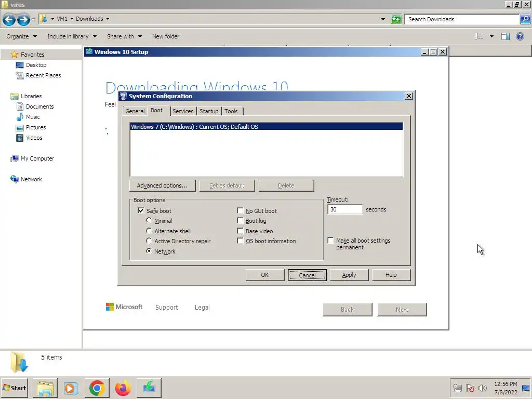Select Network in the navigation pane
This screenshot has width=532, height=399.
[x=31, y=179]
